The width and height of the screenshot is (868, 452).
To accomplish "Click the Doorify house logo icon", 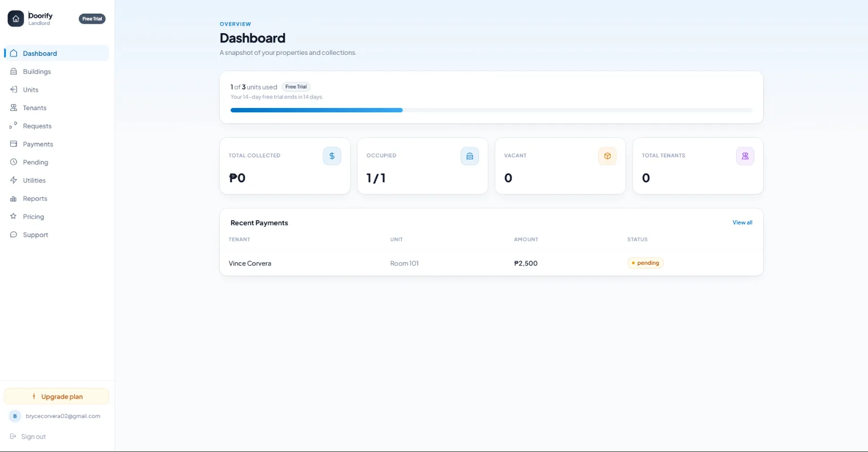I will (x=16, y=18).
